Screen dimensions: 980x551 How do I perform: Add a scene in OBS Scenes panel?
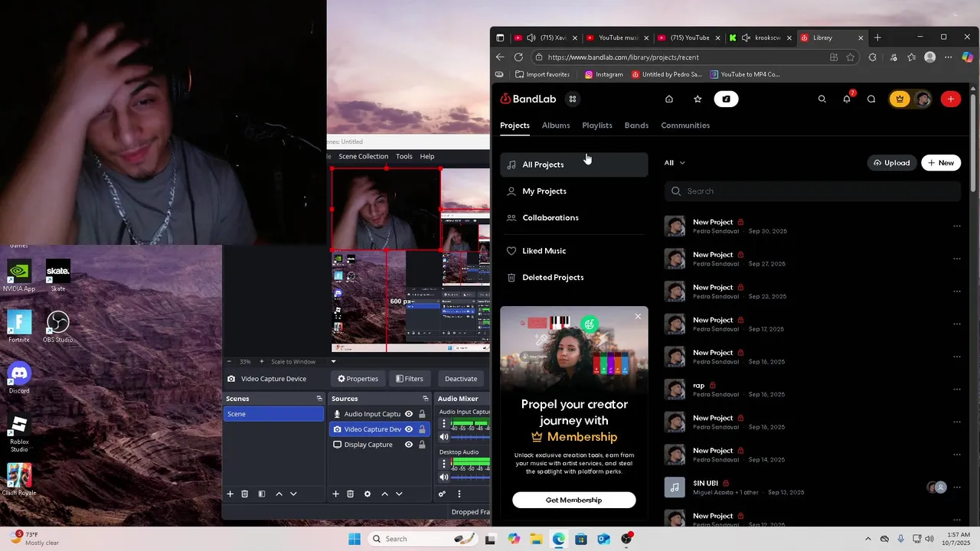coord(230,494)
